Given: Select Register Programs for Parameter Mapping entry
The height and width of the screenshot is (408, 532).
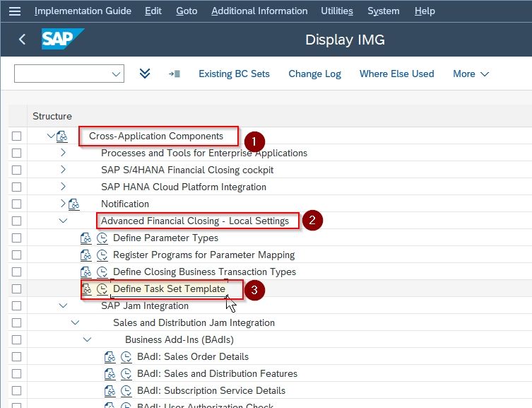Looking at the screenshot, I should coord(204,255).
